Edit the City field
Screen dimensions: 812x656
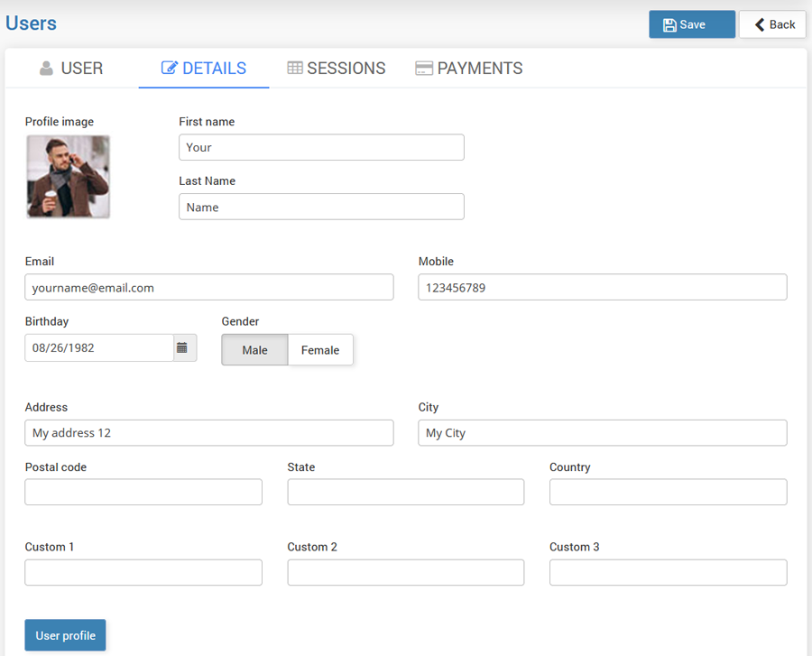603,433
